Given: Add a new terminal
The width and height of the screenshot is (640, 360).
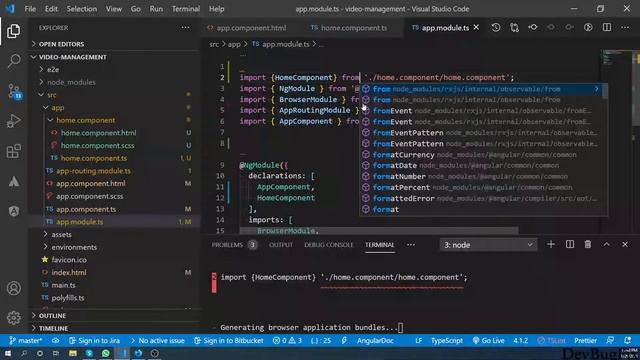Looking at the screenshot, I should click(551, 244).
